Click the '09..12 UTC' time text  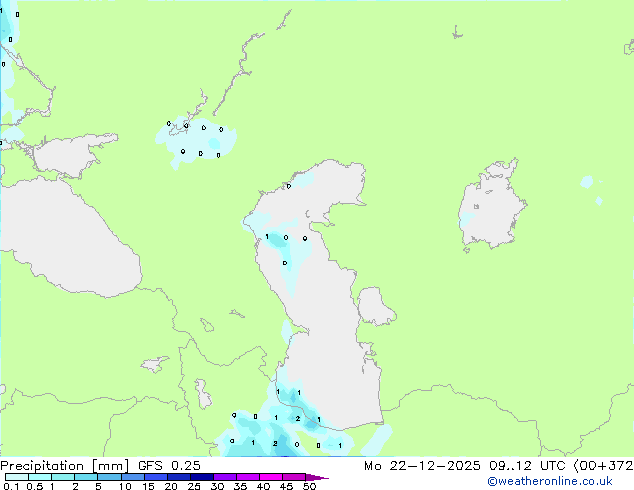(527, 466)
